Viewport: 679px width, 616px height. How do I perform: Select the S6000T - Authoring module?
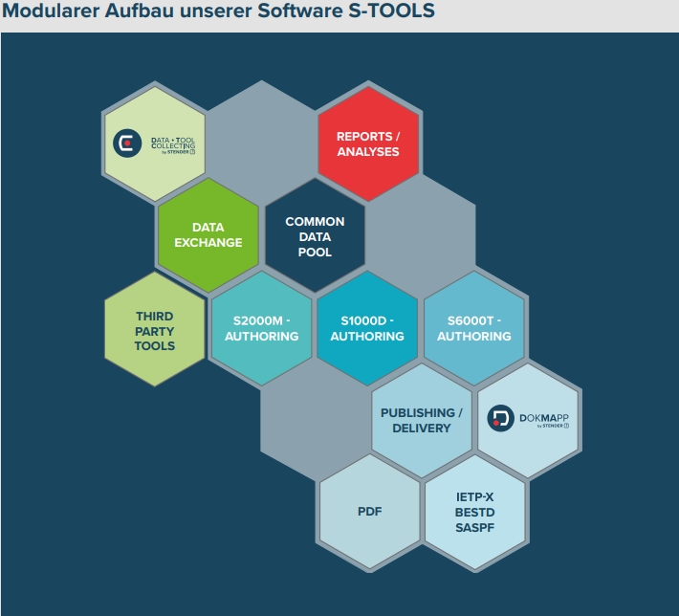473,329
